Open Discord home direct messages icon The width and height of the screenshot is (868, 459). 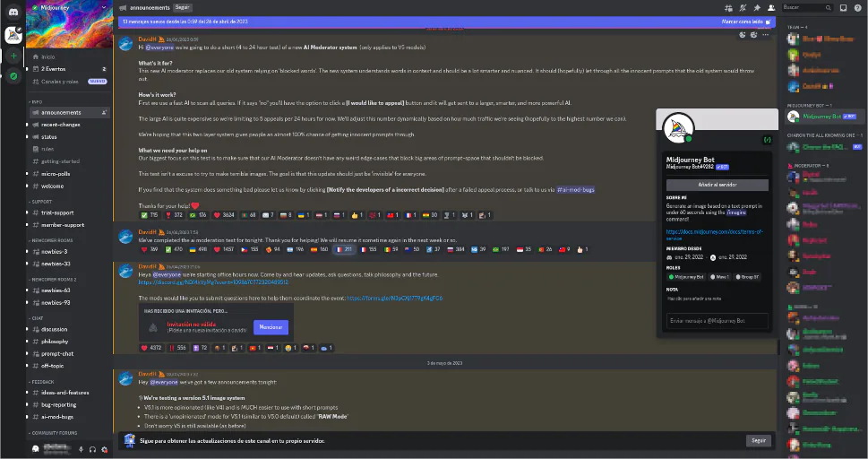(x=13, y=12)
